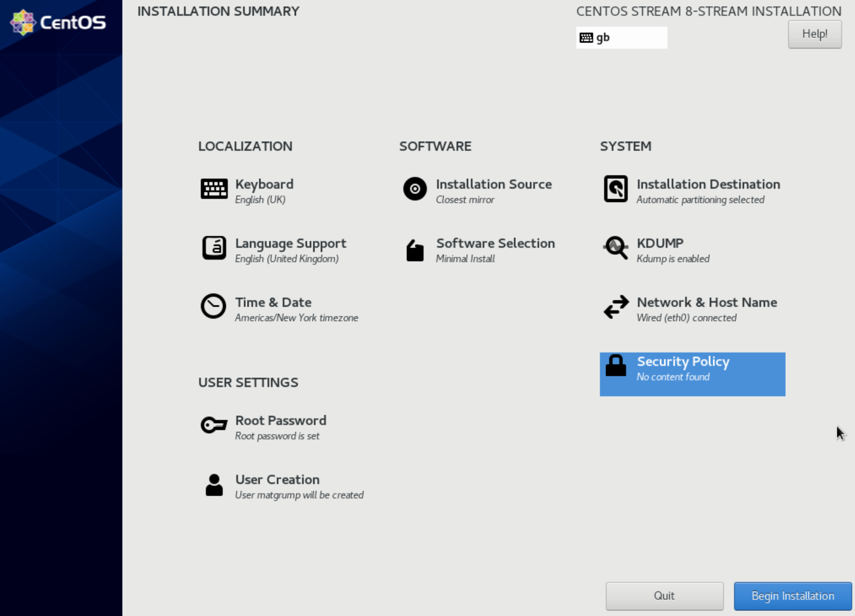Open the Installation Destination title
Viewport: 855px width, 616px height.
coord(709,184)
